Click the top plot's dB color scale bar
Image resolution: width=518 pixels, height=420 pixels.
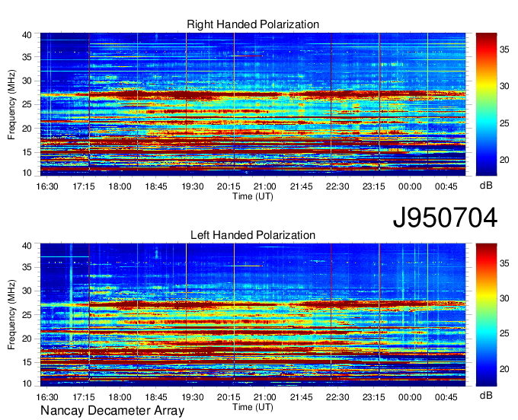(486, 103)
